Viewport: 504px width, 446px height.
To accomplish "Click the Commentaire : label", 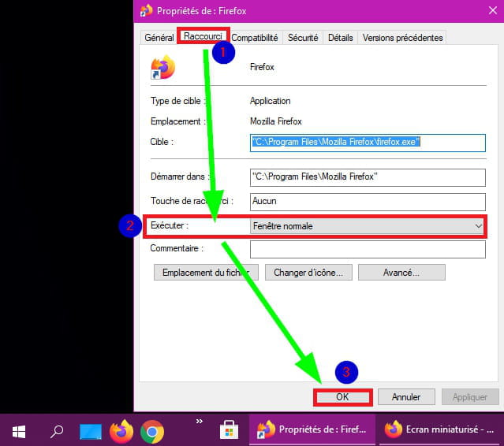I will [x=177, y=248].
